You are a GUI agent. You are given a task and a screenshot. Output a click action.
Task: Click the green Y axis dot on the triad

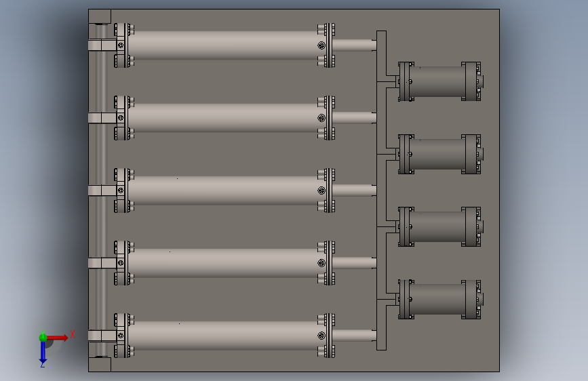click(43, 338)
